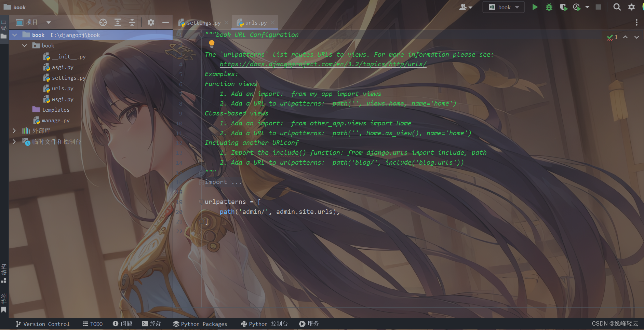Close the urls.py tab
The width and height of the screenshot is (644, 330).
pyautogui.click(x=272, y=23)
